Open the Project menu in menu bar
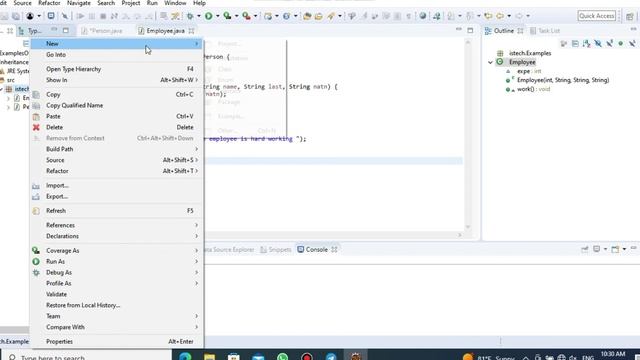This screenshot has width=640, height=360. pos(131,3)
